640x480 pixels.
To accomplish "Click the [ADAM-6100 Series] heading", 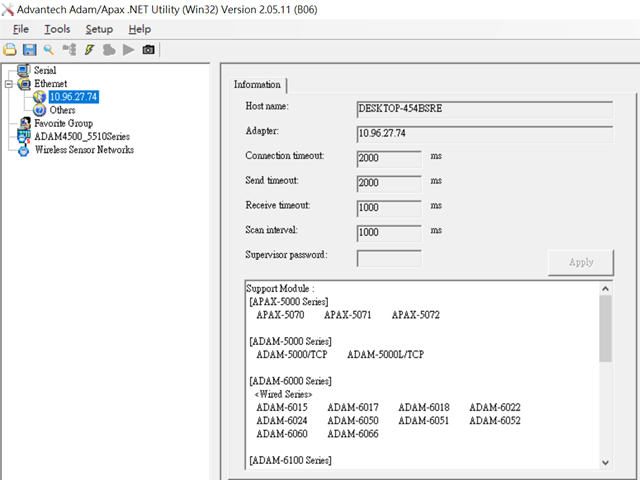I will 290,460.
